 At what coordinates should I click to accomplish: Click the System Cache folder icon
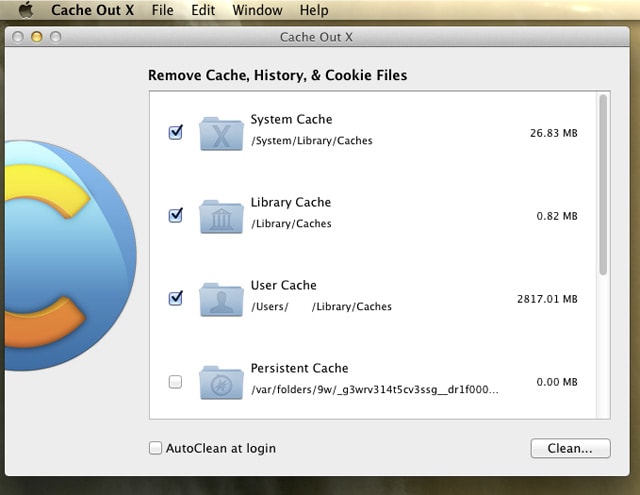pos(221,133)
